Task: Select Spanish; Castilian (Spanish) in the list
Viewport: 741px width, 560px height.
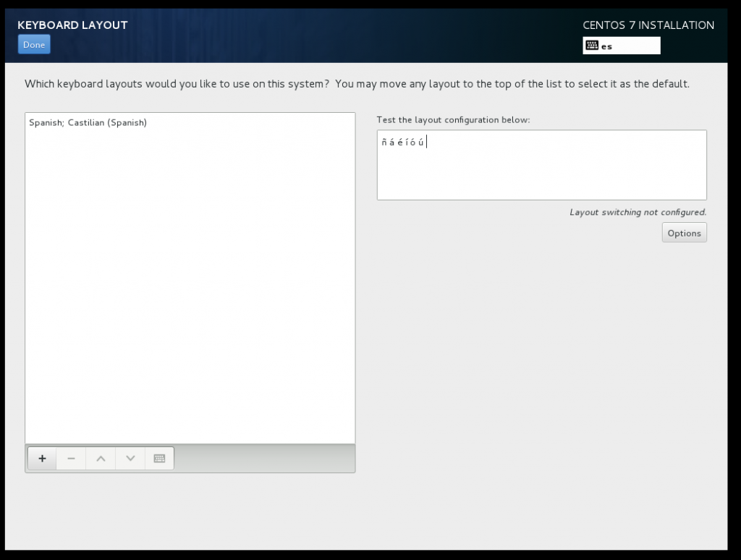Action: pyautogui.click(x=88, y=123)
